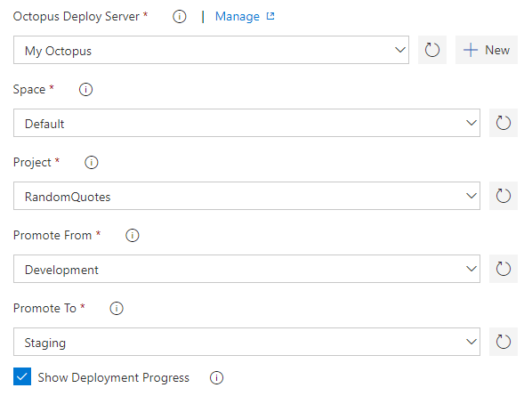Screen dimensions: 532x404
Task: Open Promote From dropdown showing Development
Action: pyautogui.click(x=246, y=269)
